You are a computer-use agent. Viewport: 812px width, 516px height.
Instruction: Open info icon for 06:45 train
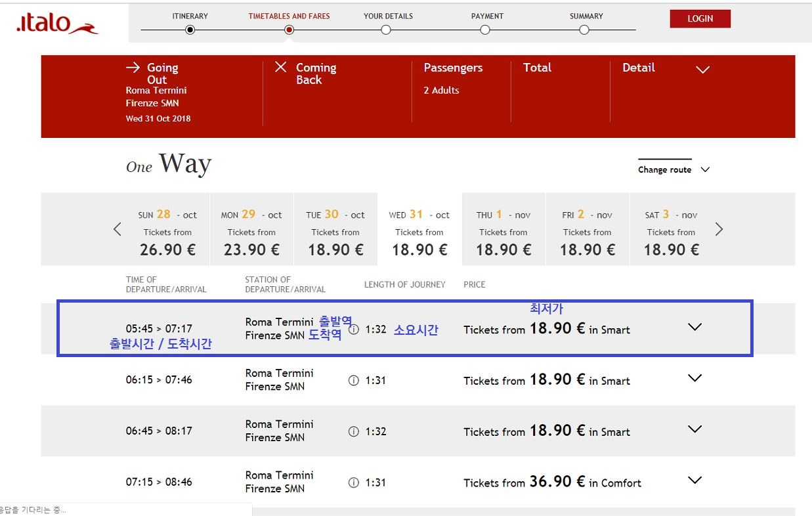354,432
